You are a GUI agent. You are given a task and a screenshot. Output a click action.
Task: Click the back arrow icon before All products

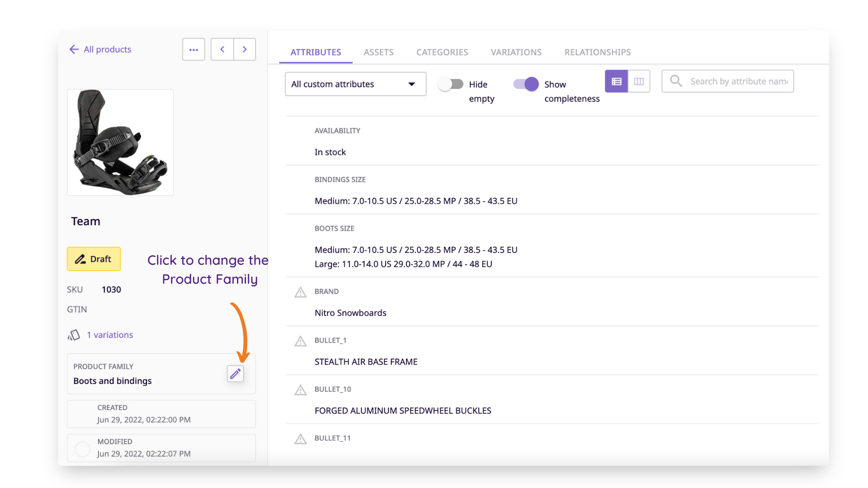[x=74, y=49]
